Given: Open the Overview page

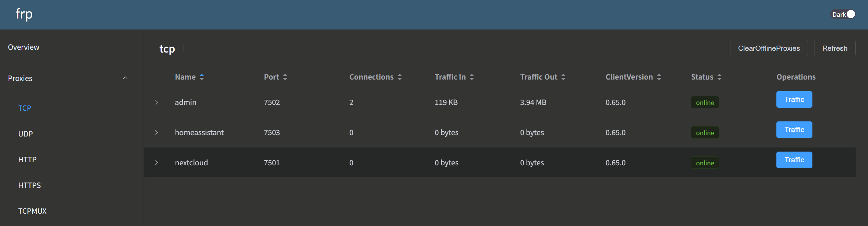Looking at the screenshot, I should click(x=24, y=47).
